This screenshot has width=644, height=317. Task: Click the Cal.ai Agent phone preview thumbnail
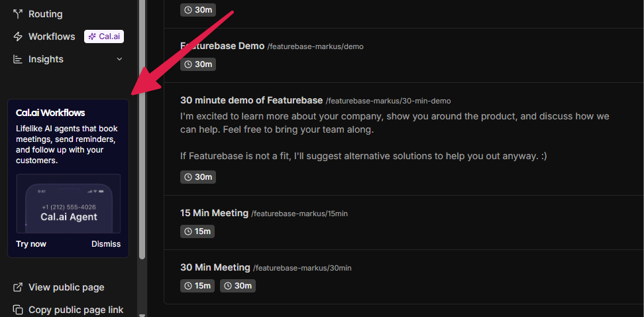click(x=68, y=204)
